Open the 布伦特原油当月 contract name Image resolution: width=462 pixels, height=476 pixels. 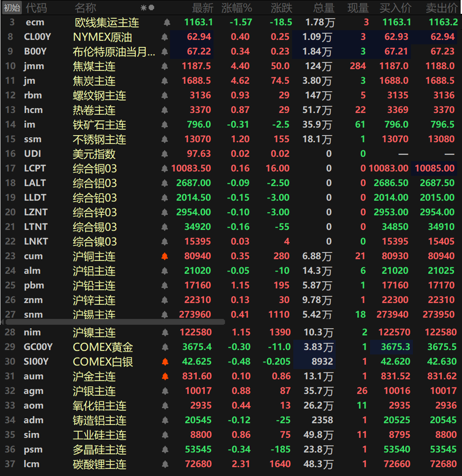coord(114,51)
